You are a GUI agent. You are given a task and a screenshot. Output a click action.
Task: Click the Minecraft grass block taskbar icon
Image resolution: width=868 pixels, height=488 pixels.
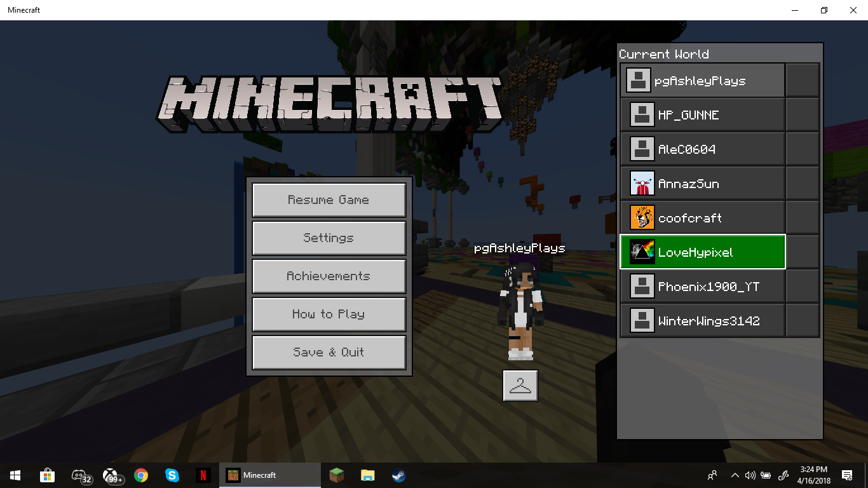[336, 475]
